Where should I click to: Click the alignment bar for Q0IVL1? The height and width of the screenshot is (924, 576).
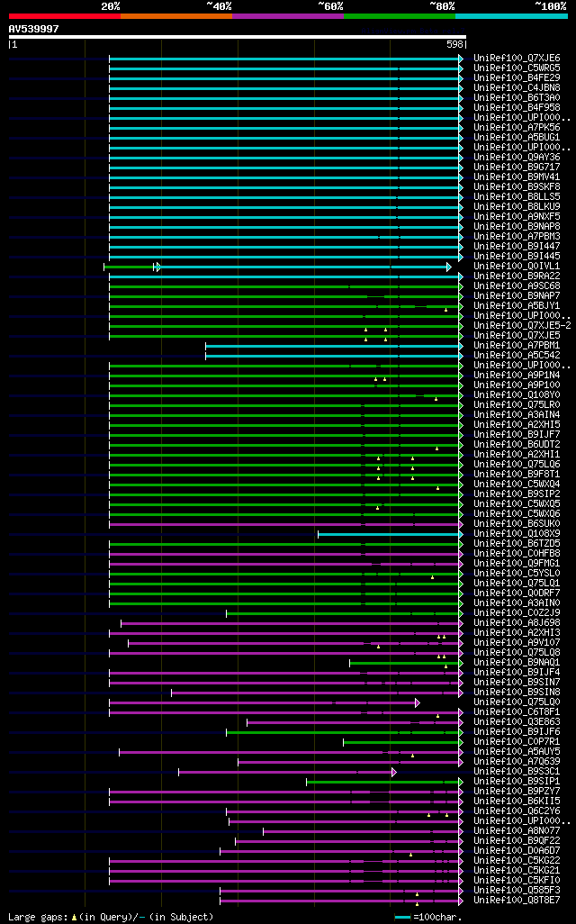[x=277, y=267]
